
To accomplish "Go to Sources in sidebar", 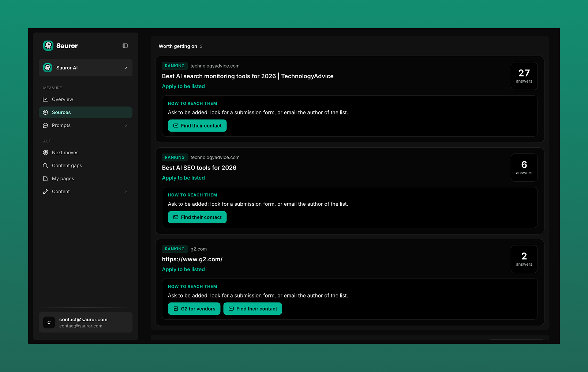I will [x=86, y=113].
